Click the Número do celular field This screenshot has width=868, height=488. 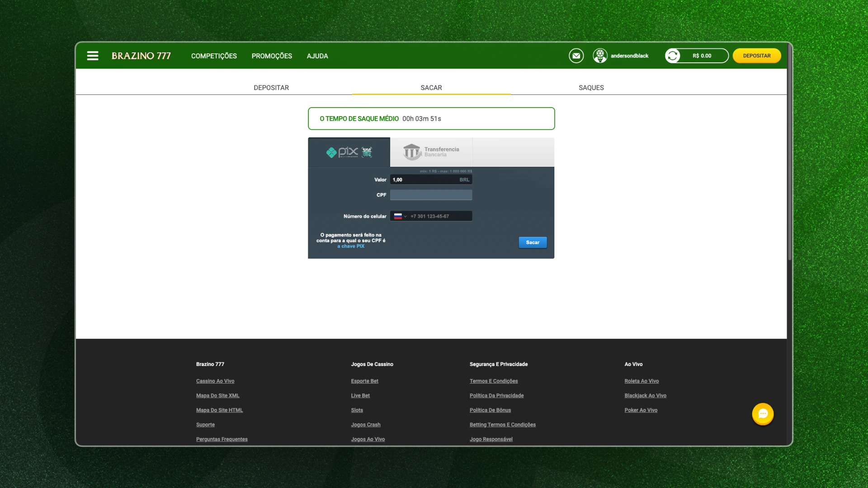point(431,216)
